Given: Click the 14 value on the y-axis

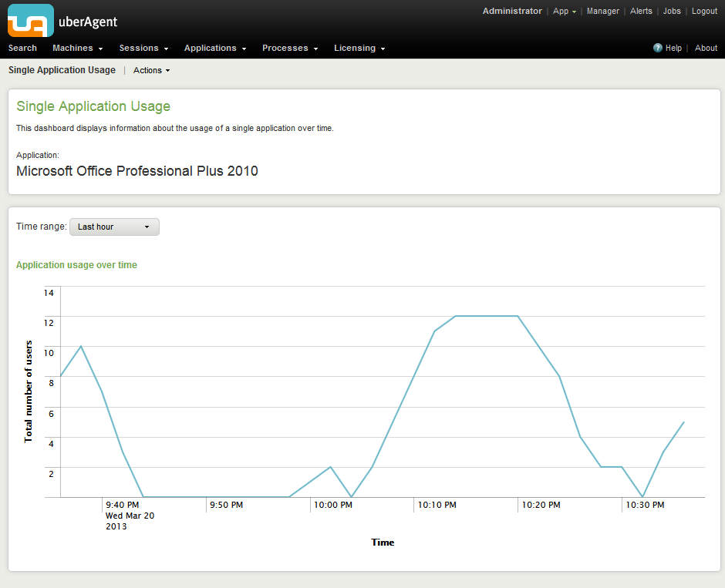Looking at the screenshot, I should click(x=49, y=292).
